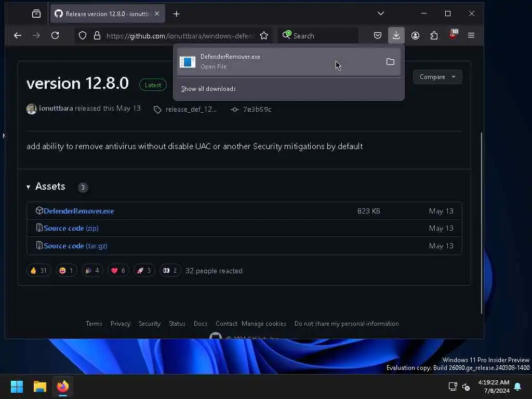Open the Windows Start menu
The image size is (532, 399).
tap(17, 387)
